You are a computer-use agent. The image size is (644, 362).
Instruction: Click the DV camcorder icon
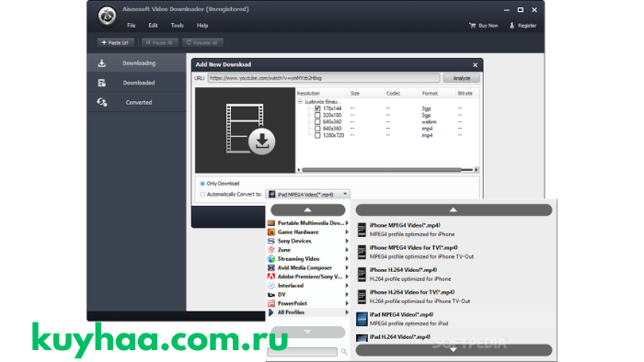pos(271,294)
